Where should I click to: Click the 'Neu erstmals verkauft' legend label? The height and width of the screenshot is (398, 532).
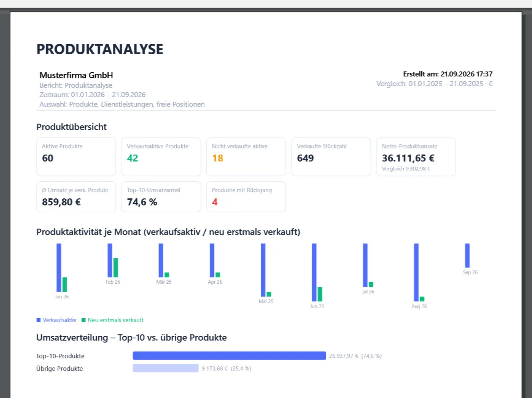pos(116,320)
